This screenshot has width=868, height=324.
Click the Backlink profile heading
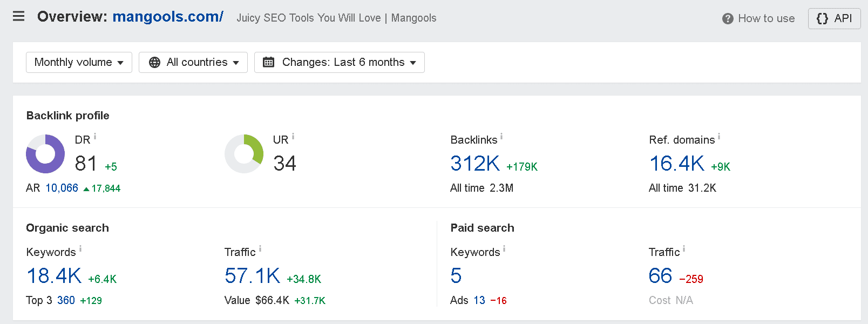click(67, 116)
